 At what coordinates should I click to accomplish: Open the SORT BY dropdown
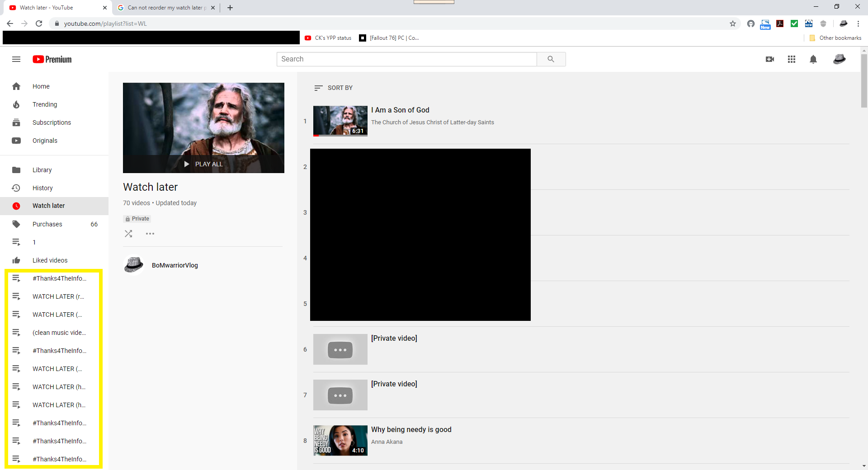[334, 88]
